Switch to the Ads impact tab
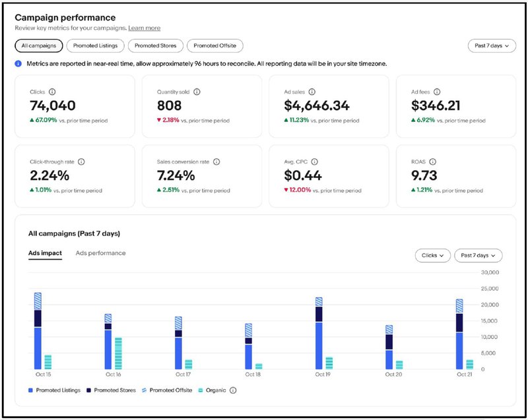The width and height of the screenshot is (528, 420). pyautogui.click(x=45, y=253)
